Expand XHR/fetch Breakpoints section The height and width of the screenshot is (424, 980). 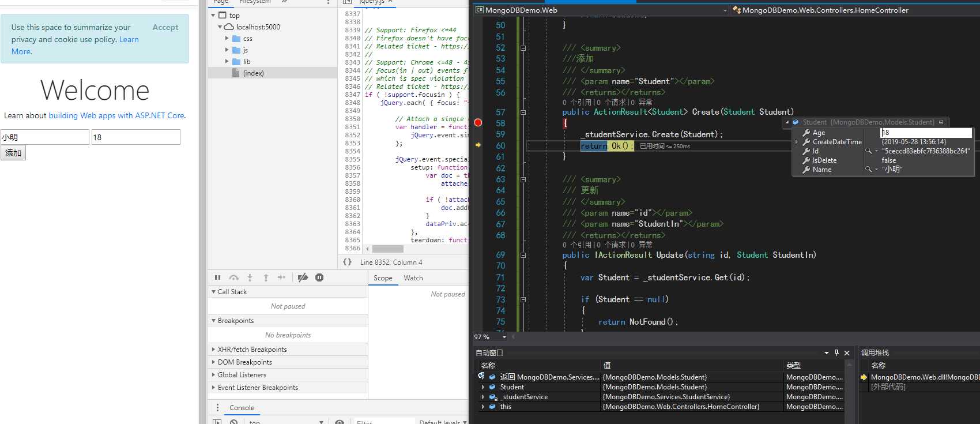(213, 350)
